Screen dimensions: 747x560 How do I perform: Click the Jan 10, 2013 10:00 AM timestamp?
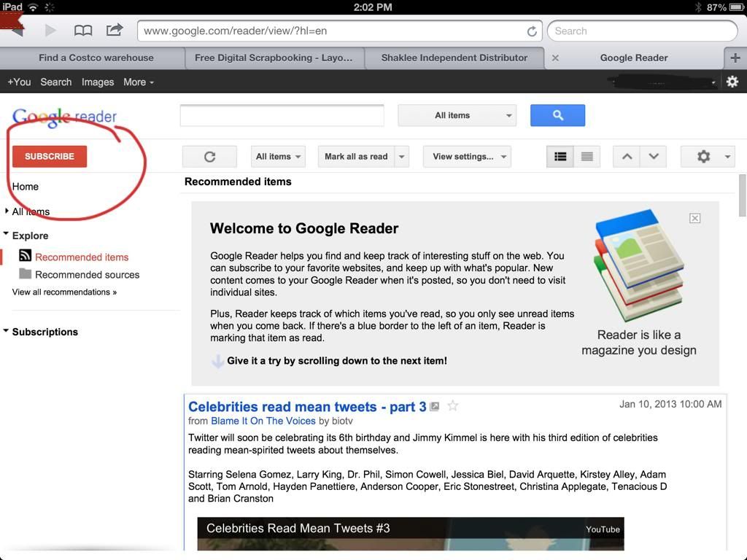[670, 404]
